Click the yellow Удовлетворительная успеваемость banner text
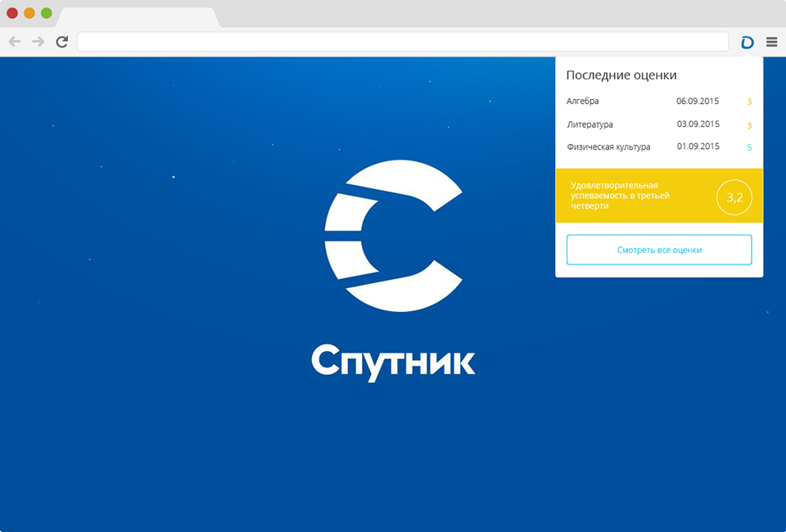The height and width of the screenshot is (532, 786). (x=620, y=196)
